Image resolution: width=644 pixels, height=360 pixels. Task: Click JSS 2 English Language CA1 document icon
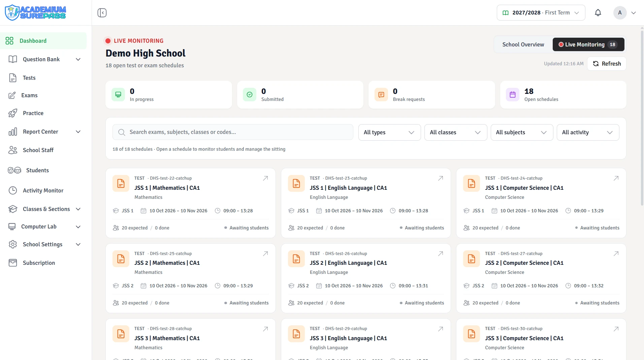(296, 259)
